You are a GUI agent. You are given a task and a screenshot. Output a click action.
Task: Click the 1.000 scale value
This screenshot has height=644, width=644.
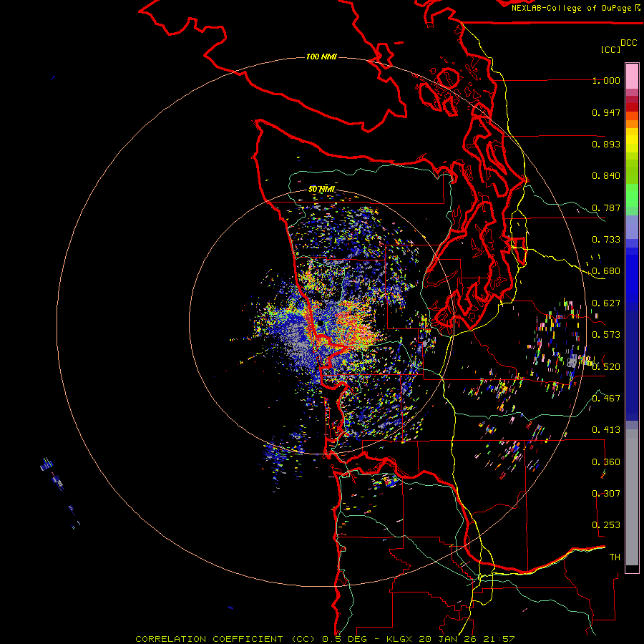(606, 80)
